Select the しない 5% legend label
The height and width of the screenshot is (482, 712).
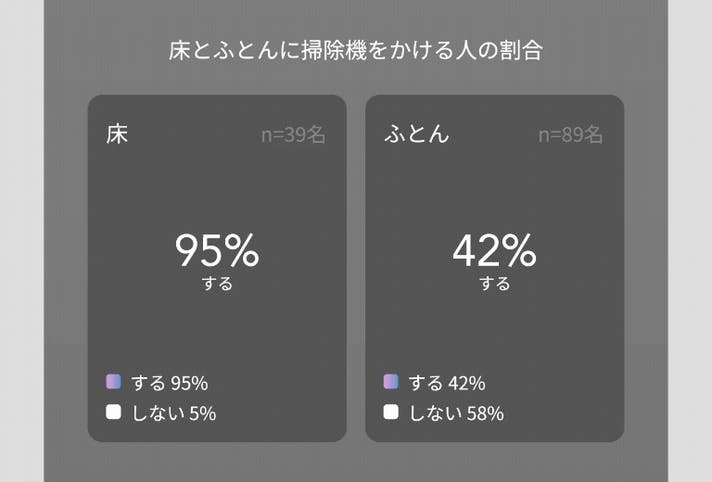pyautogui.click(x=174, y=413)
